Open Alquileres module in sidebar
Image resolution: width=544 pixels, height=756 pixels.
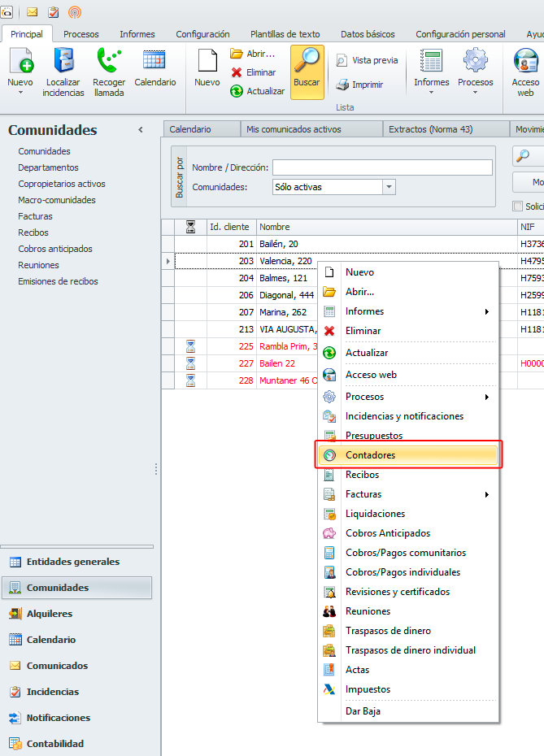(x=77, y=614)
